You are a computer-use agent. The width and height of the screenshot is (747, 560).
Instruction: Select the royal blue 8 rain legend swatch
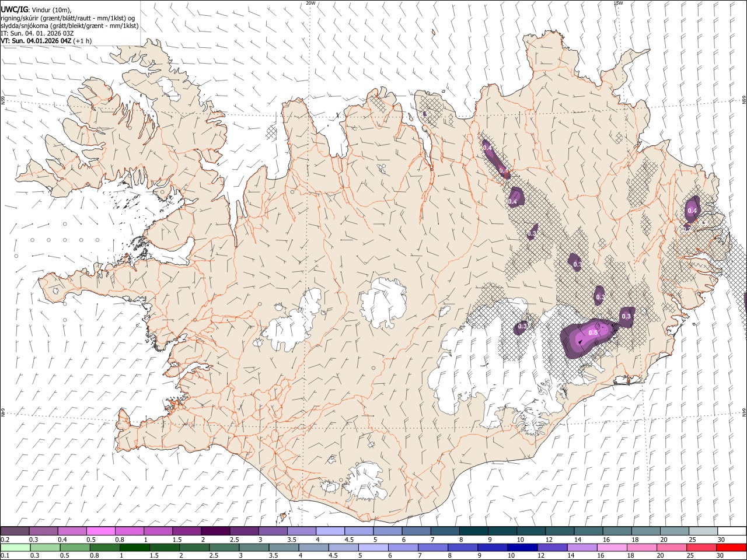coord(462,547)
